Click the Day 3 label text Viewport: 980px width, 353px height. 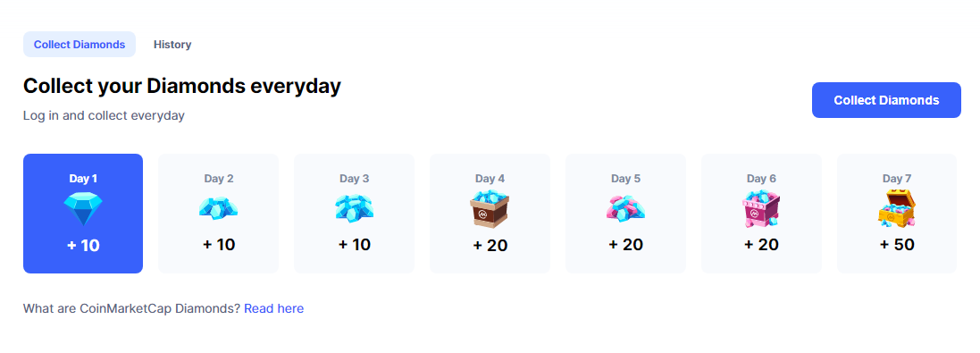[x=355, y=179]
